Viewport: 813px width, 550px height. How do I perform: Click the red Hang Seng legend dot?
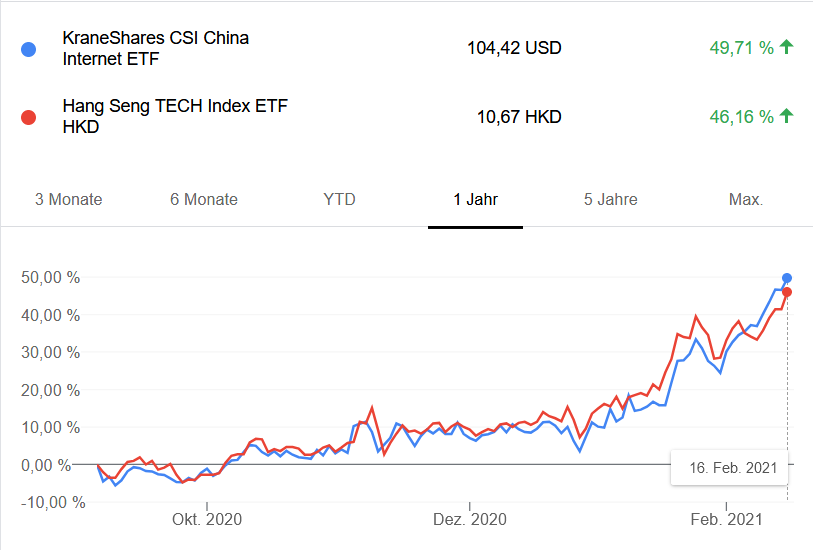(28, 117)
